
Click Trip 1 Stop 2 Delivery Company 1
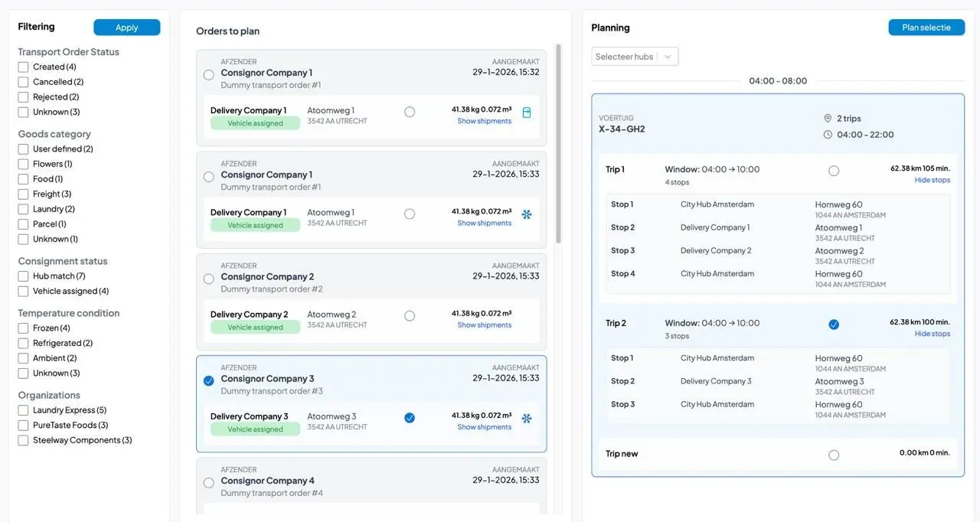[715, 227]
